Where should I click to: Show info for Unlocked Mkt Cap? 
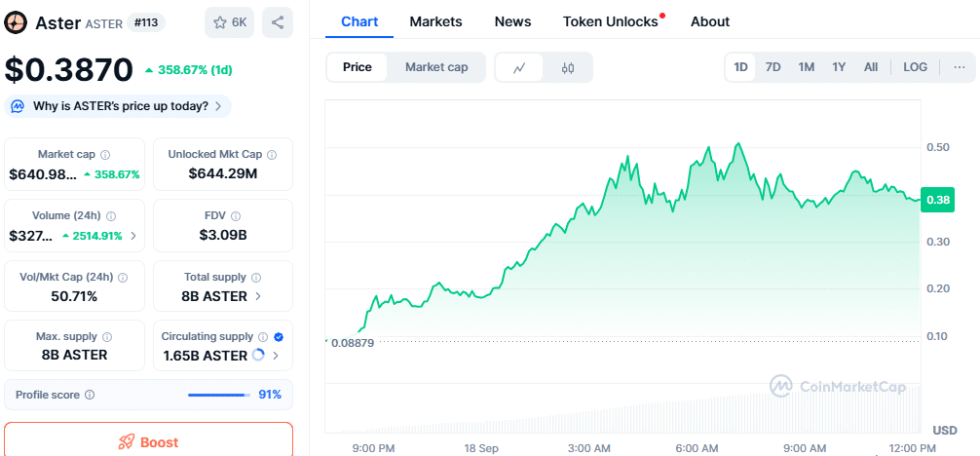coord(271,155)
